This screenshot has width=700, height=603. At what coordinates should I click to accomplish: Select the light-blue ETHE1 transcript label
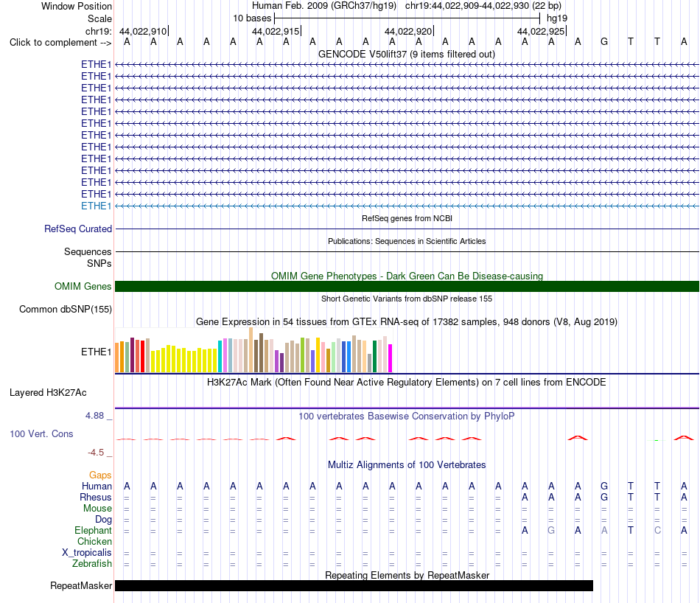tap(96, 206)
